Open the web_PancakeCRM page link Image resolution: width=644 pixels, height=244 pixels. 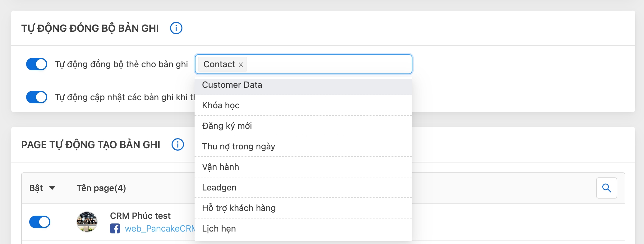[x=159, y=229]
